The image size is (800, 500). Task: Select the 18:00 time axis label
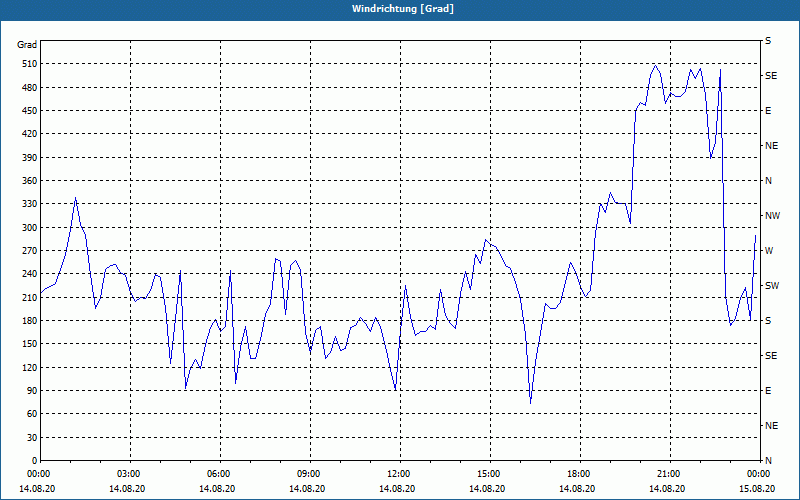click(580, 474)
